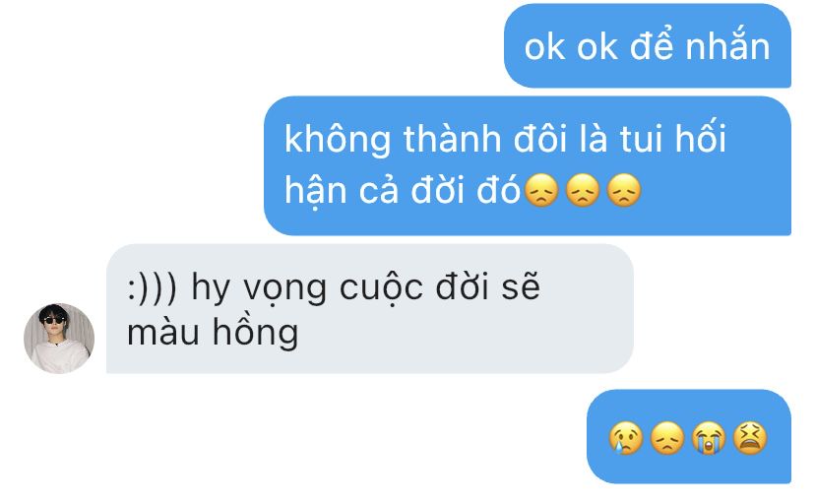Tap the last disappointed emoji after "đời đó"

(x=624, y=191)
